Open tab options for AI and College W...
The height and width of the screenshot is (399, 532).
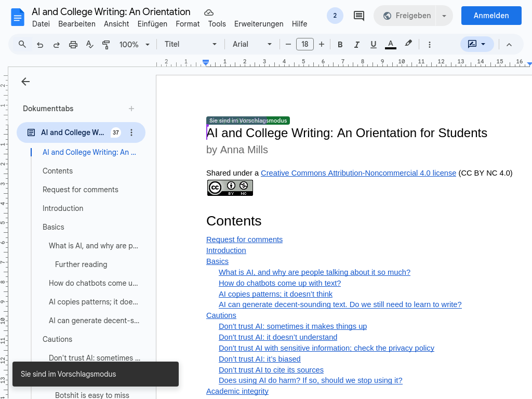click(131, 132)
